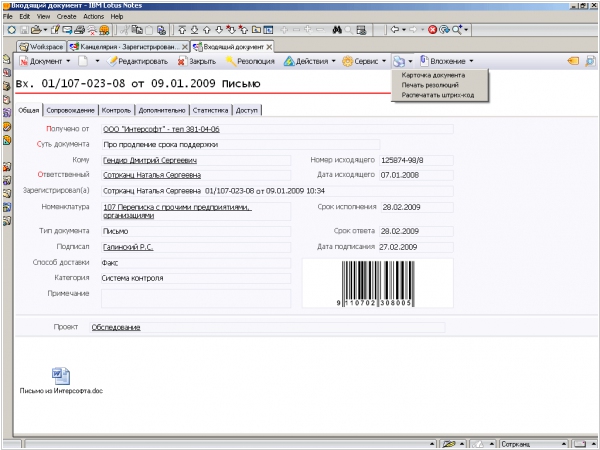Viewport: 600px width, 450px height.
Task: Click the print icon in the action bar
Action: pos(398,61)
